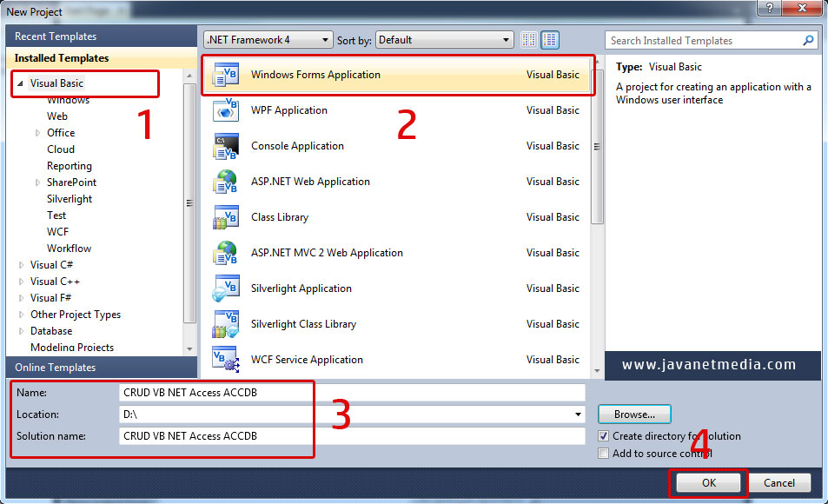Open the .NET Framework 4 dropdown
828x504 pixels.
[268, 40]
